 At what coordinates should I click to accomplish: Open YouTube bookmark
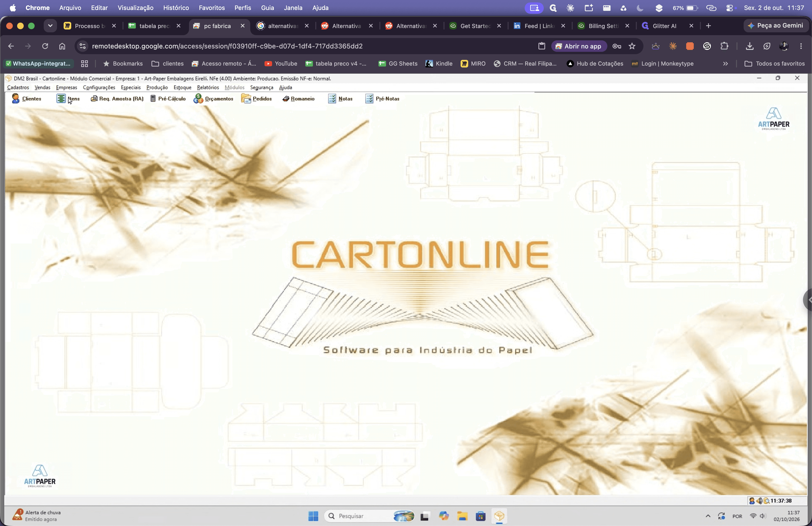[281, 63]
